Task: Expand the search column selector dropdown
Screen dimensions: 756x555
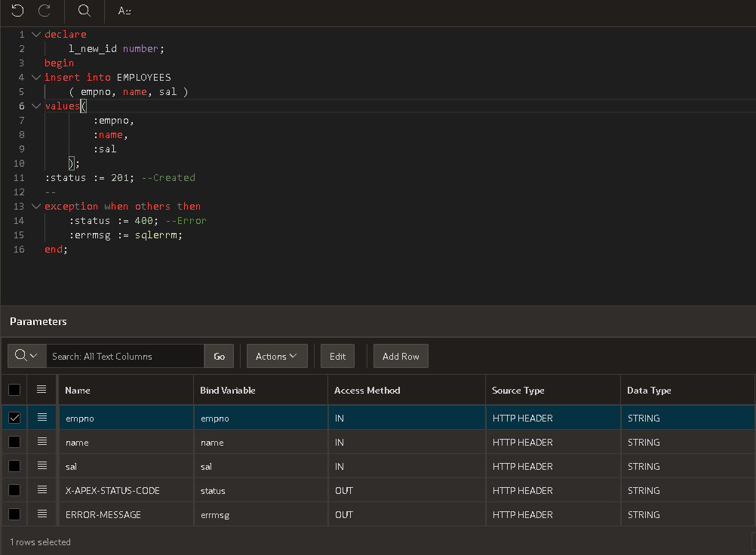Action: (26, 356)
